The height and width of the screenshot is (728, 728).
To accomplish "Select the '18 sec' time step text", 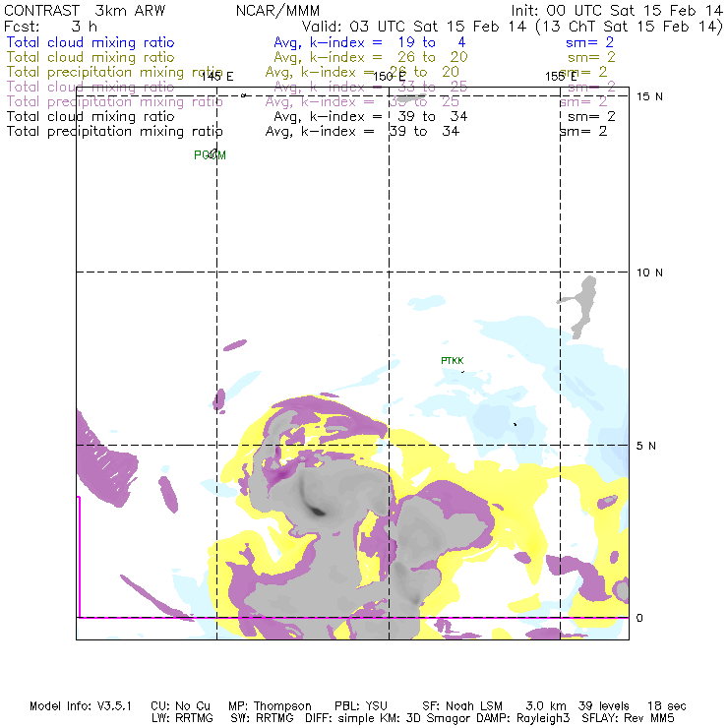I will 667,706.
